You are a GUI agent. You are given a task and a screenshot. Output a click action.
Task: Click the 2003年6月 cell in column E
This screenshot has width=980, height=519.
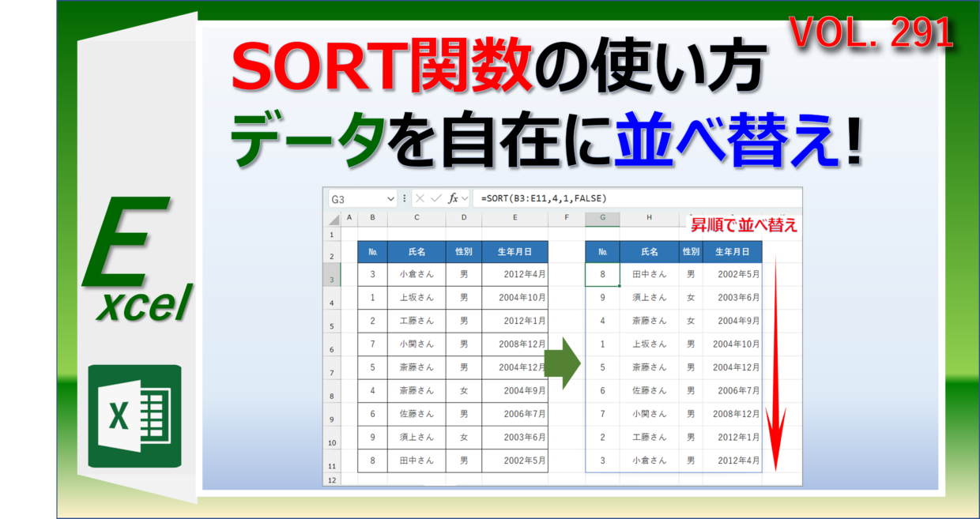[x=514, y=437]
